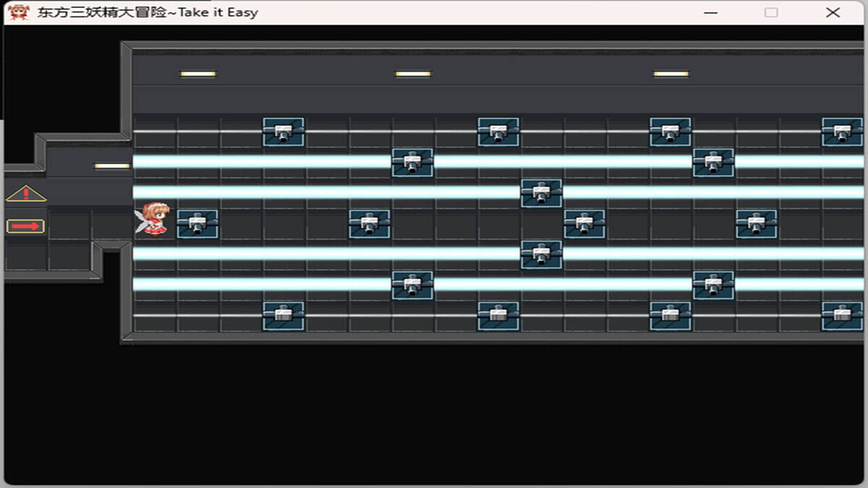The height and width of the screenshot is (488, 868).
Task: Click the window title "东方三妖精大冒险~Take it Easy"
Action: (x=148, y=12)
